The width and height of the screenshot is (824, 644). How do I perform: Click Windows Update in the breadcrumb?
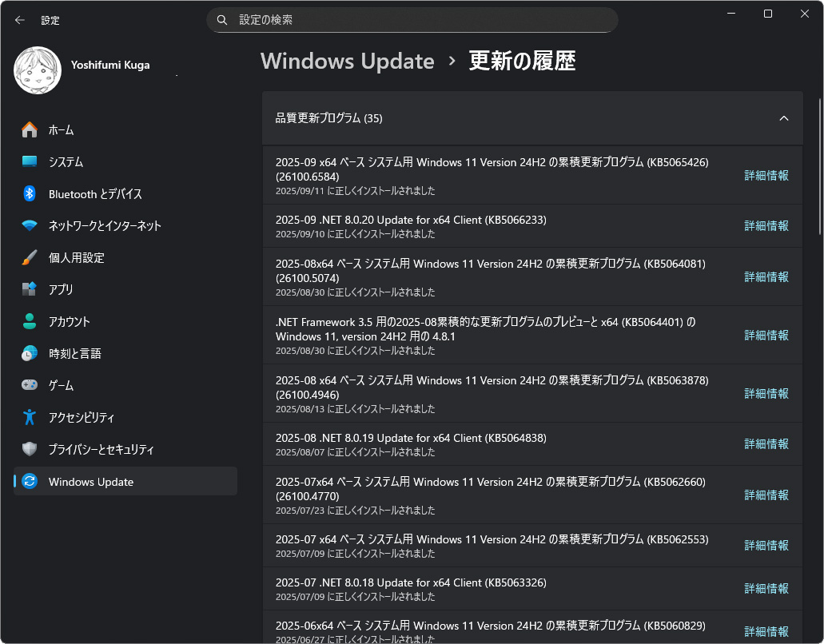tap(348, 62)
